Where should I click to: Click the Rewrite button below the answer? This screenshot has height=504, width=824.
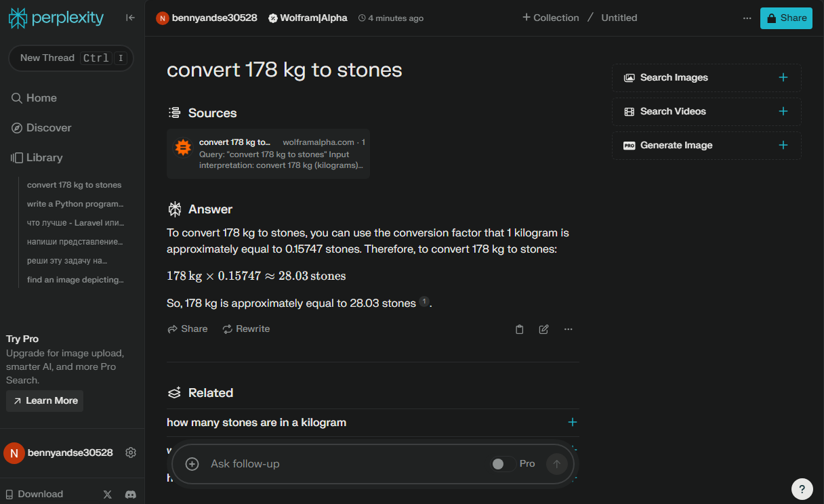coord(246,329)
